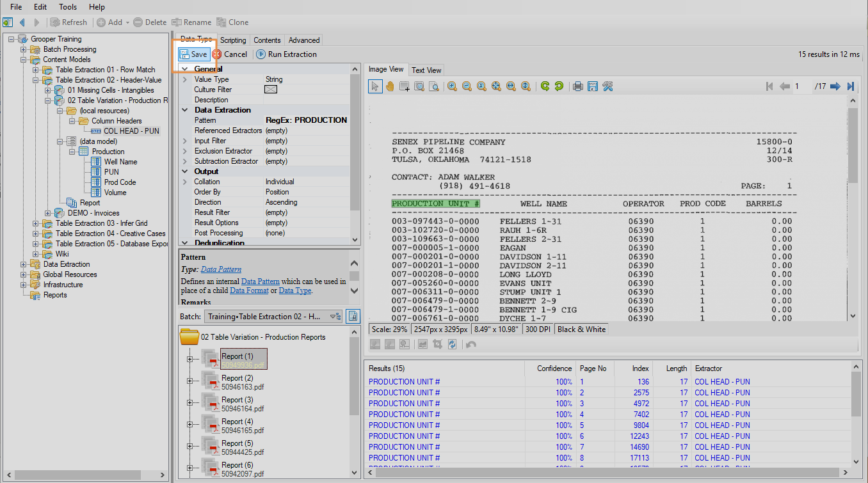Go to the next page arrow
Screen dimensions: 868x483
835,86
